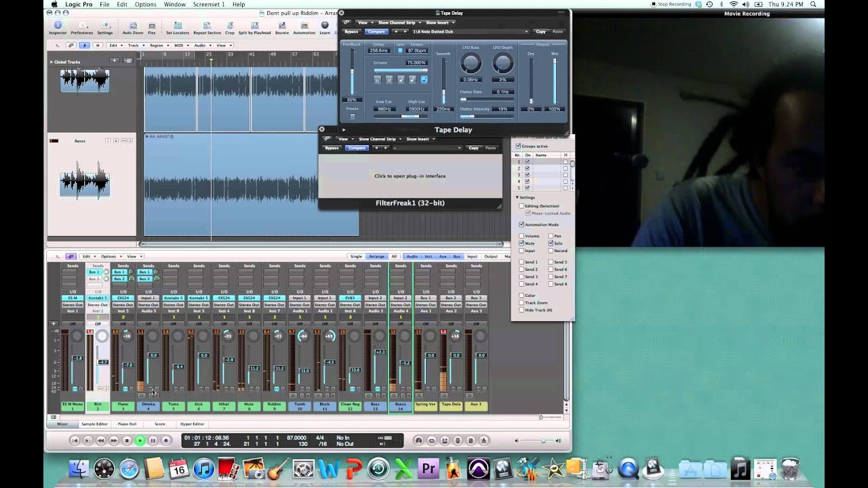Open the arrange Track dropdown menu
This screenshot has width=868, height=488.
point(135,45)
